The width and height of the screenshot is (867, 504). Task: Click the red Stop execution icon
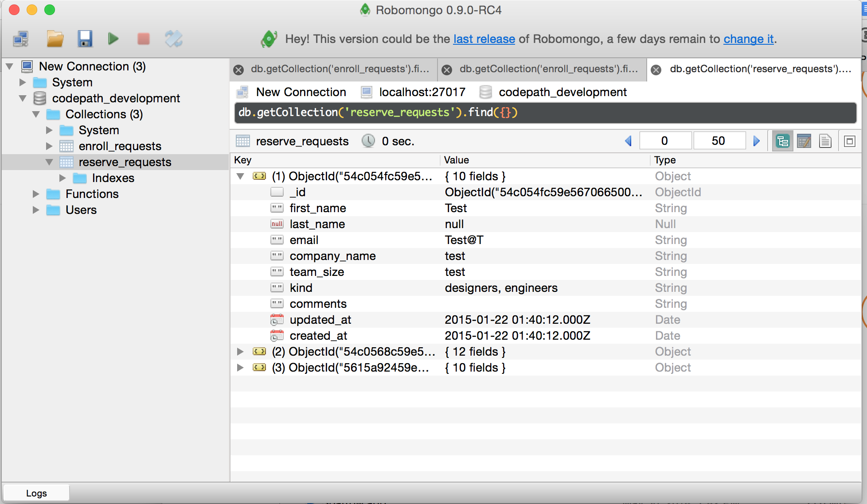[144, 39]
